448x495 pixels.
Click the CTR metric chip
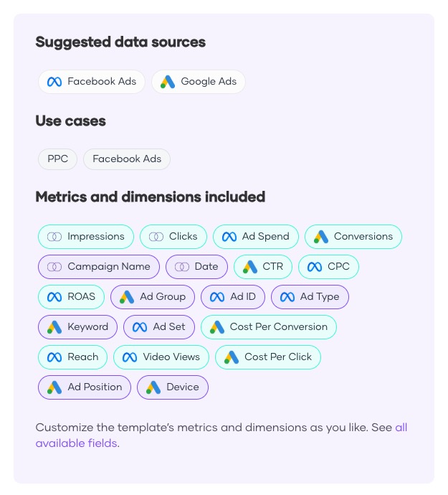263,267
